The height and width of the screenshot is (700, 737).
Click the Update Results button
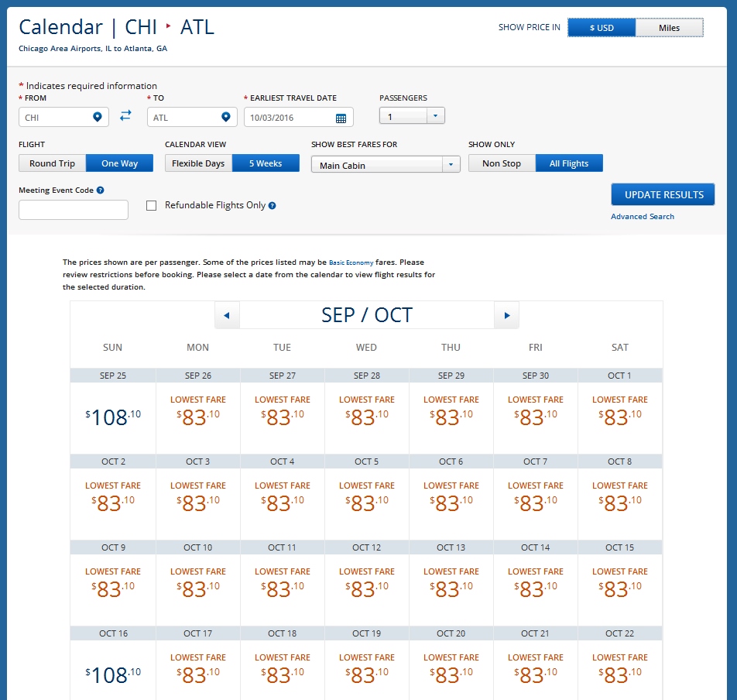[x=663, y=194]
